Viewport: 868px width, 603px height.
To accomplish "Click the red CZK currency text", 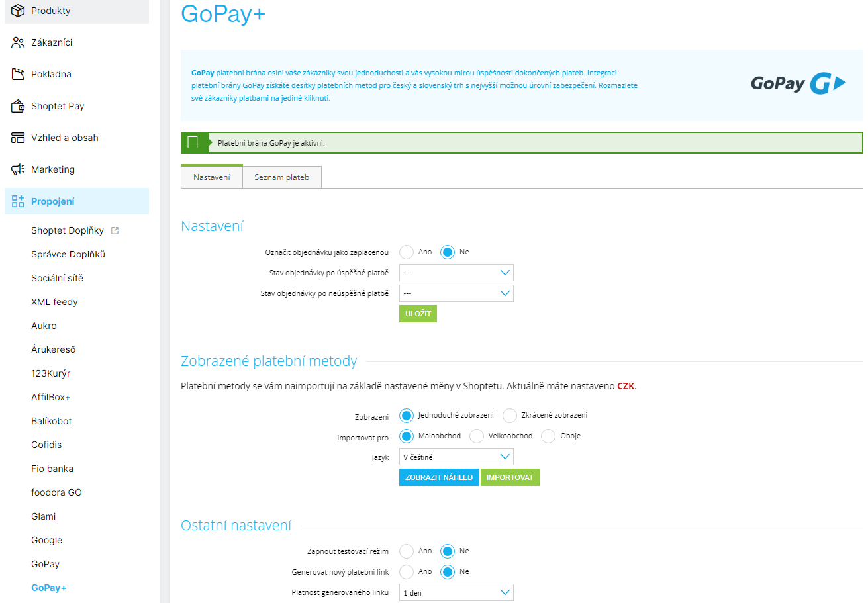I will pos(626,385).
